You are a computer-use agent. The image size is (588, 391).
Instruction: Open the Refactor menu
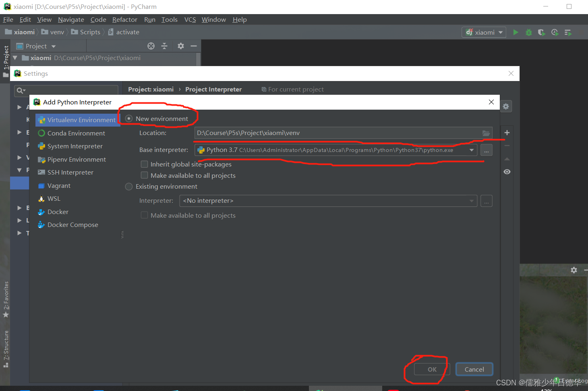tap(125, 19)
